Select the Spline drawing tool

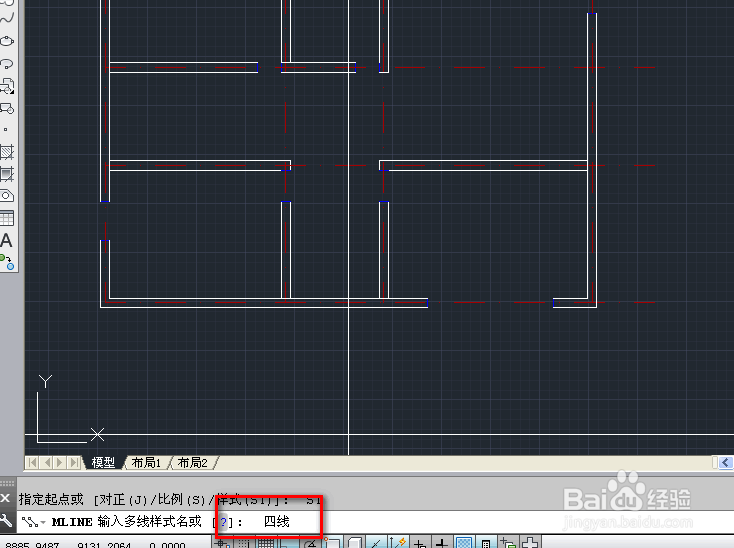click(7, 19)
